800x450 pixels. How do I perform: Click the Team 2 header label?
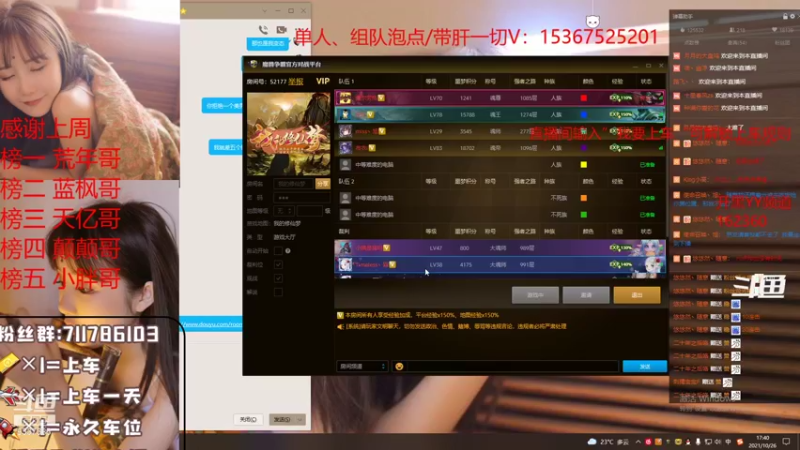coord(346,181)
